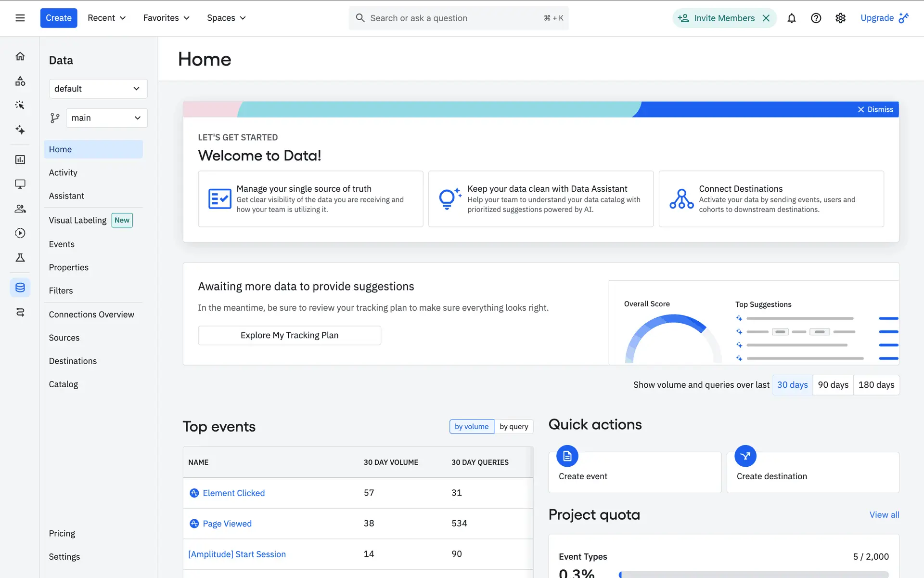The width and height of the screenshot is (924, 578).
Task: Click the users icon in left rail
Action: click(x=20, y=209)
